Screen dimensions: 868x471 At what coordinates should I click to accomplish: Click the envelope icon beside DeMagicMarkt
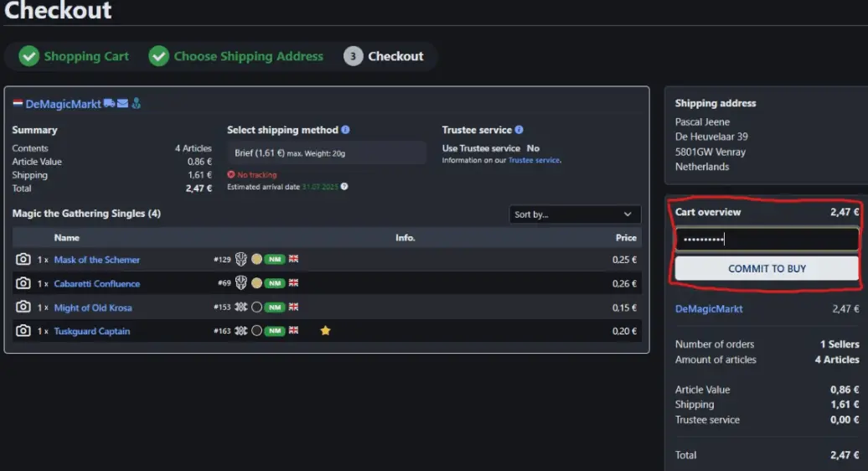[x=122, y=104]
